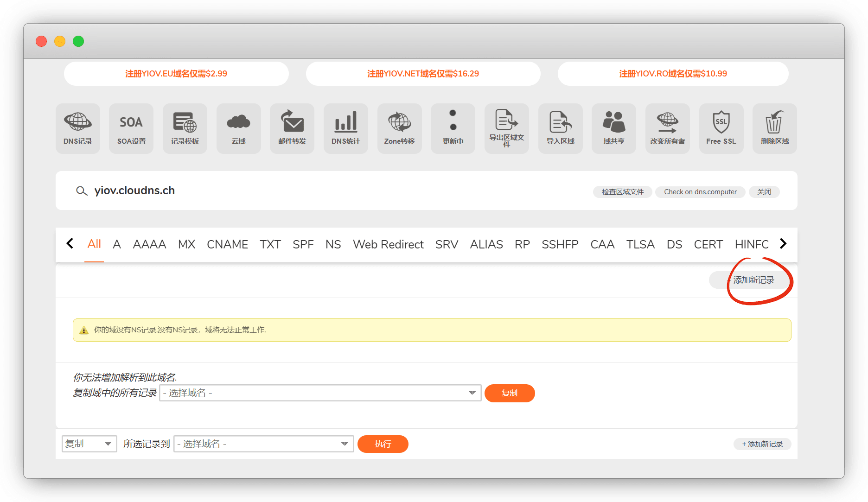Open the Web Redirect tab
This screenshot has width=868, height=502.
pyautogui.click(x=388, y=244)
